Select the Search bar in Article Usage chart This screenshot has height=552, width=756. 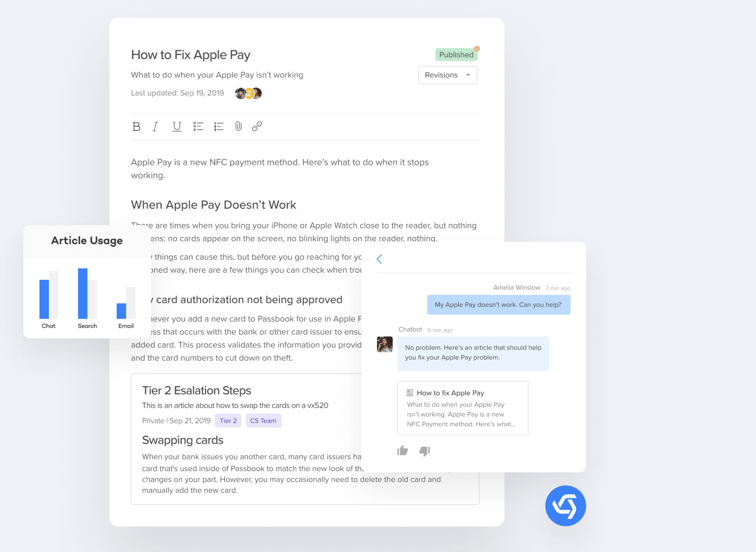[82, 293]
